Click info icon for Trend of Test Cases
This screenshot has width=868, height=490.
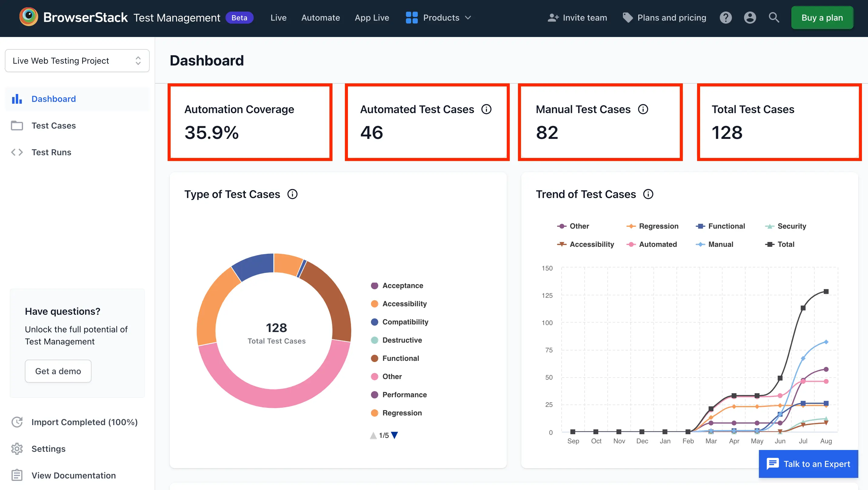(x=648, y=194)
